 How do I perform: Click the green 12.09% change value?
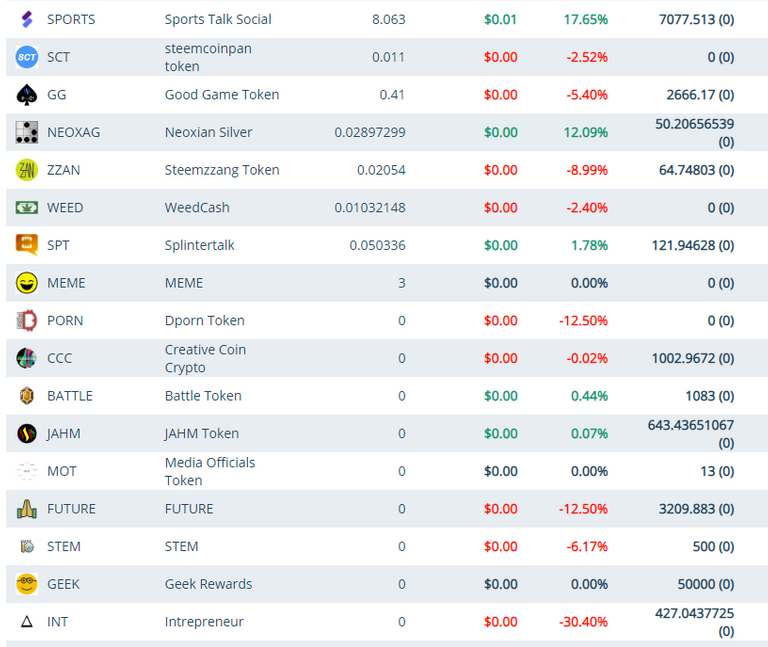coord(585,132)
